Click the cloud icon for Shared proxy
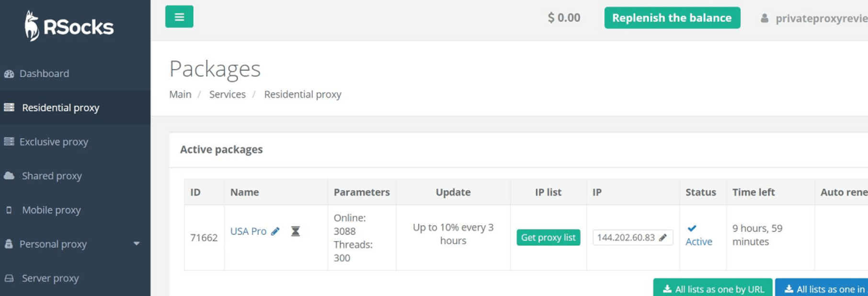The width and height of the screenshot is (868, 296). click(9, 176)
